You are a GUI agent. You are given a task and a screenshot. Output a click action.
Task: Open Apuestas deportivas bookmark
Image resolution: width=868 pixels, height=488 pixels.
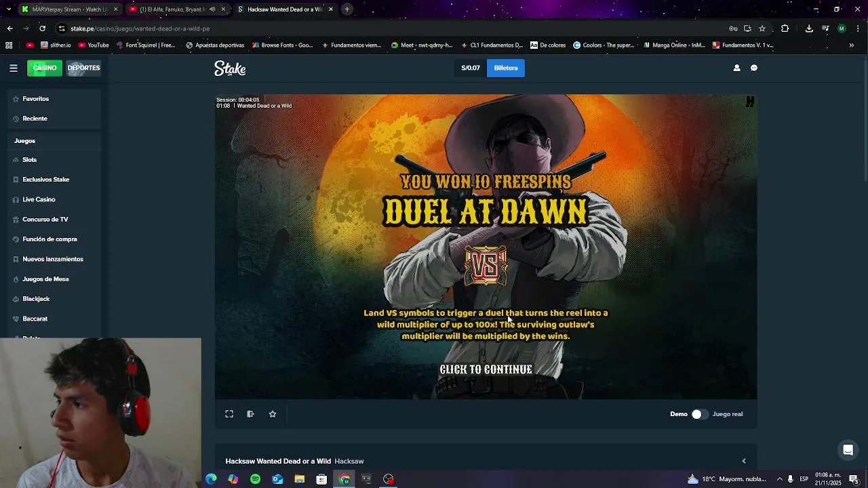point(215,45)
